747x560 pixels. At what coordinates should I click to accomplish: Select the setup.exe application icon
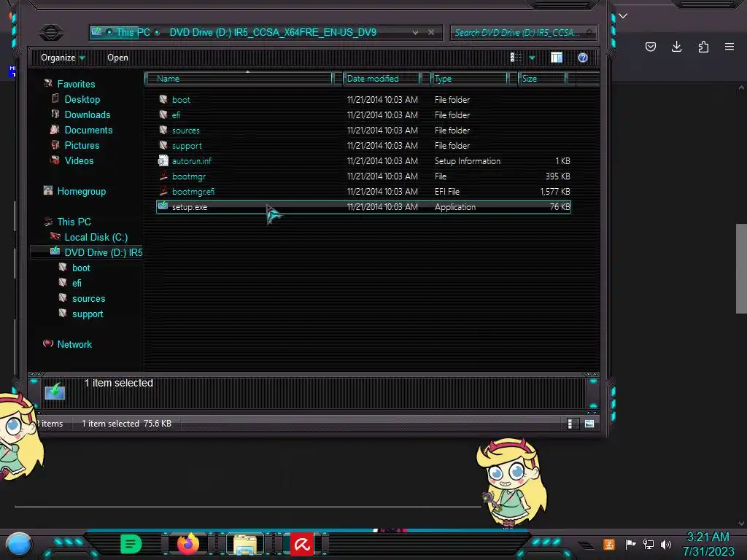tap(163, 206)
